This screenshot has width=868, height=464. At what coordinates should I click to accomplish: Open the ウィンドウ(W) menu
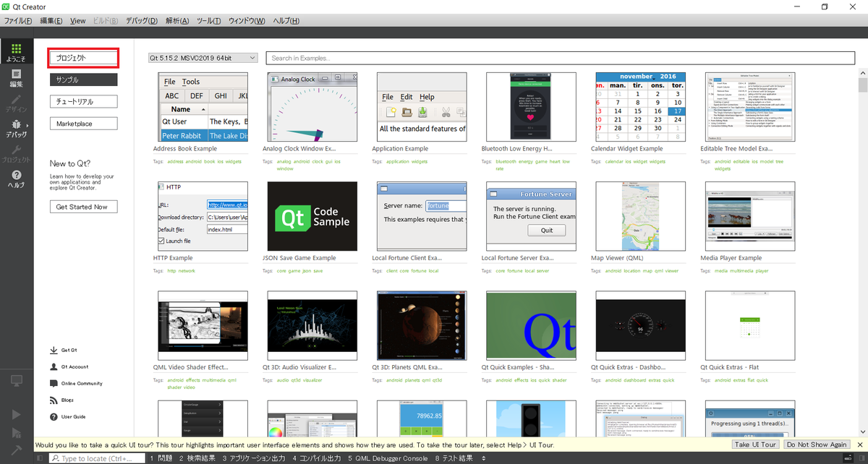point(247,20)
